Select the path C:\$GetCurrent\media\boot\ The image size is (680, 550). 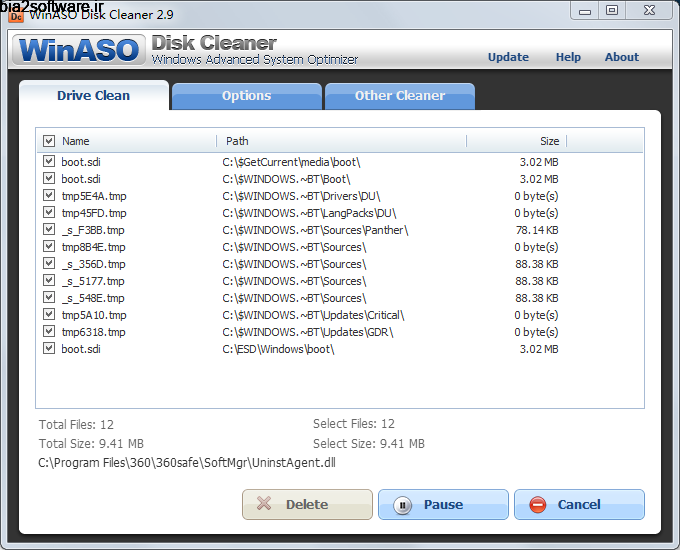tap(291, 162)
